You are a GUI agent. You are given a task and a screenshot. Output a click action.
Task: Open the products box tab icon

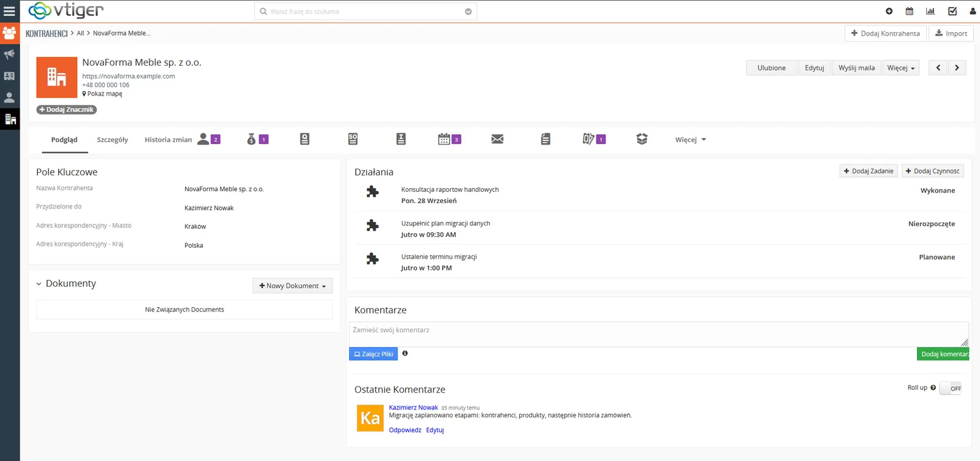(642, 139)
